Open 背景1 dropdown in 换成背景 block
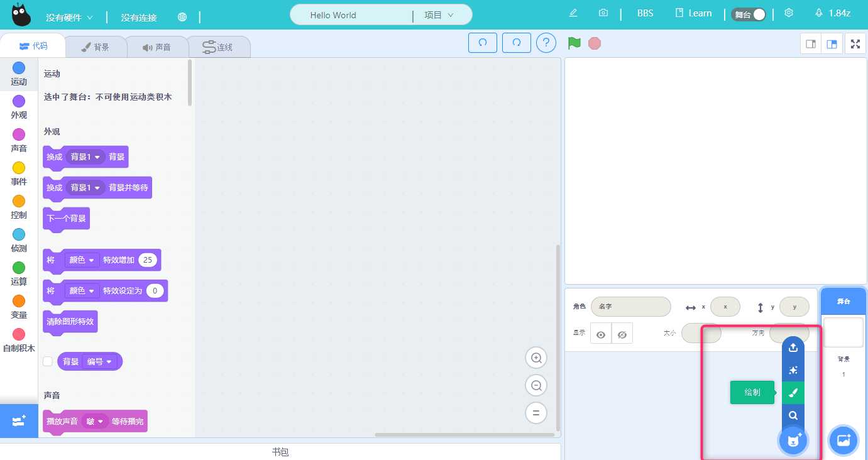Viewport: 868px width, 460px height. (85, 157)
